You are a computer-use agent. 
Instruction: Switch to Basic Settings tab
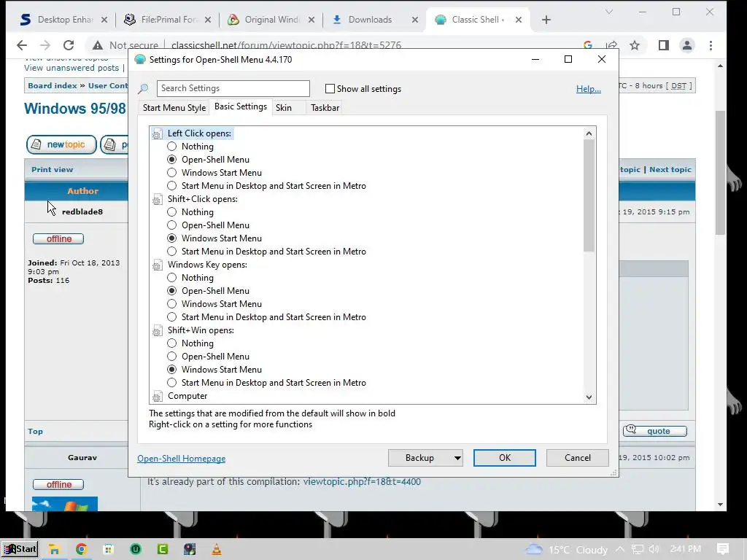click(241, 106)
